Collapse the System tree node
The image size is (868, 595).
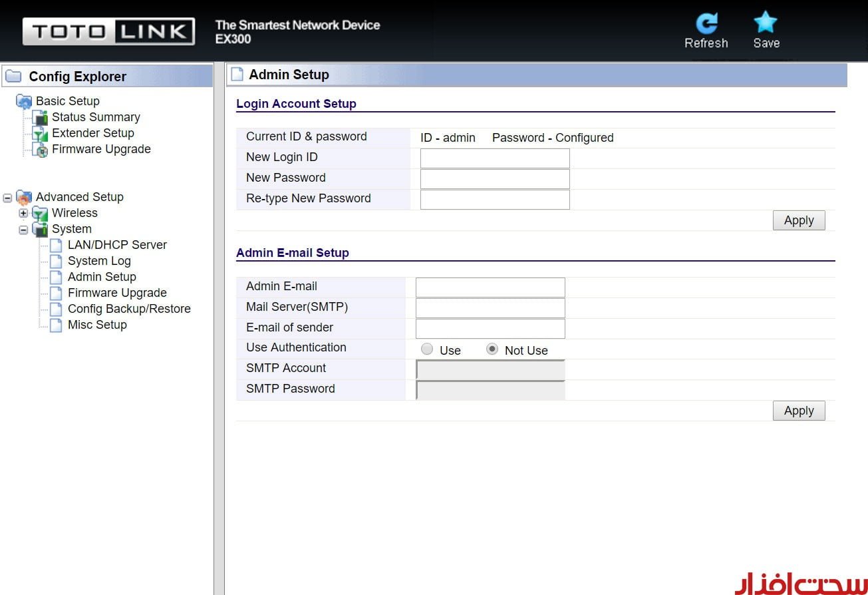23,230
